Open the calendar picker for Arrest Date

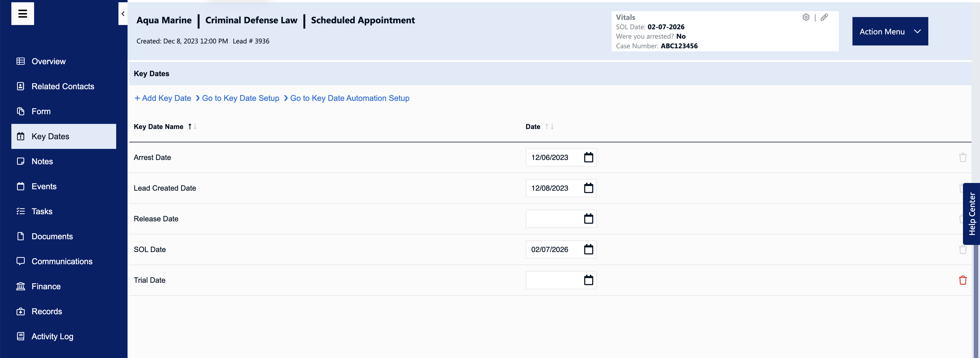[x=588, y=157]
